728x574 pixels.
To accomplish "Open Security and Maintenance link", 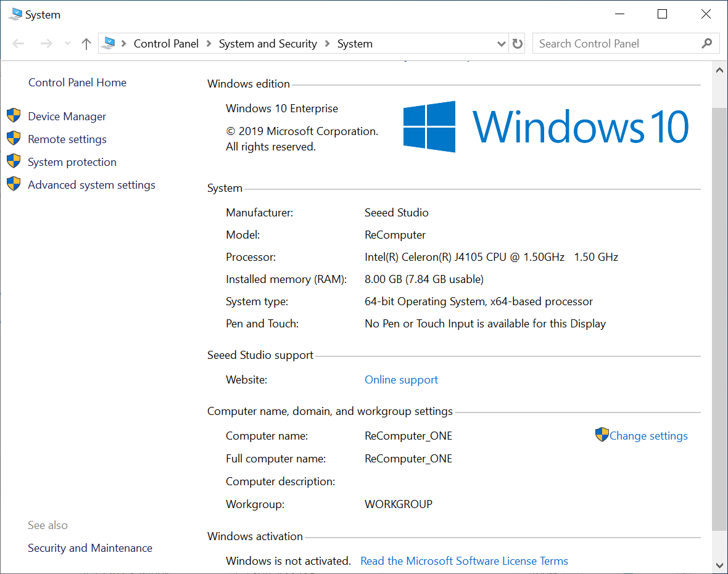I will tap(90, 548).
